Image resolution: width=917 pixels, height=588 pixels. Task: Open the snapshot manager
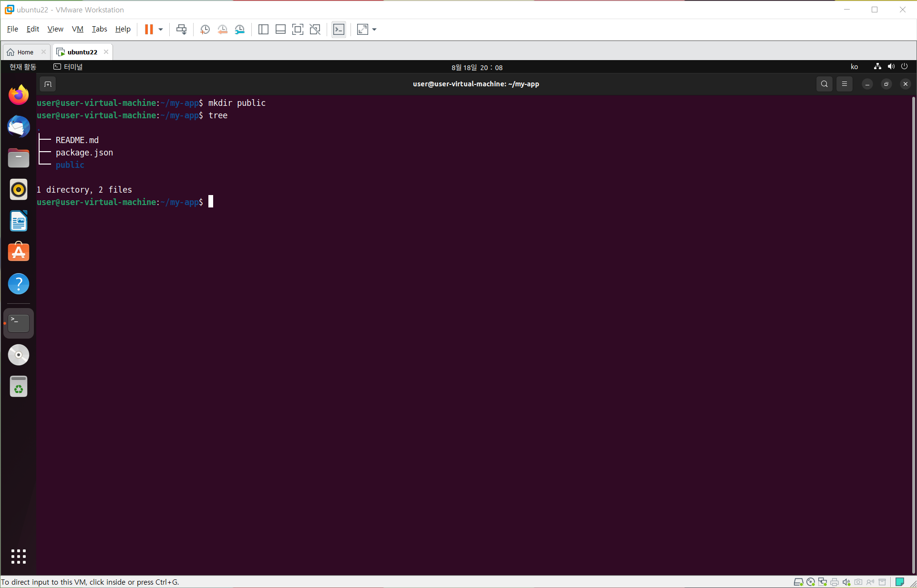(240, 30)
